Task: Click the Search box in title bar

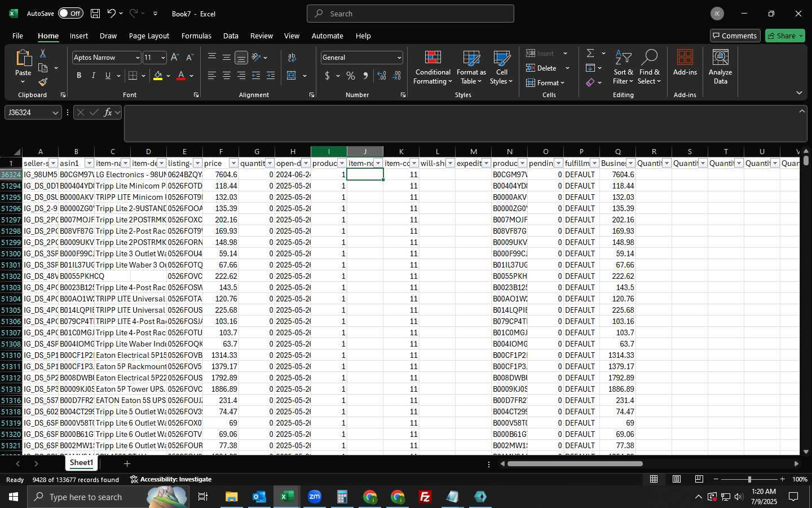Action: (x=411, y=14)
